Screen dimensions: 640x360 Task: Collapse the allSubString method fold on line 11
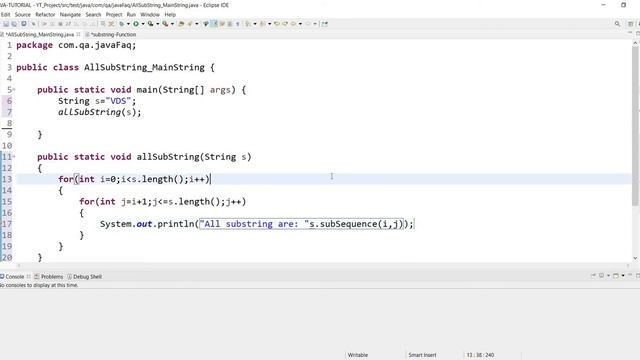14,156
